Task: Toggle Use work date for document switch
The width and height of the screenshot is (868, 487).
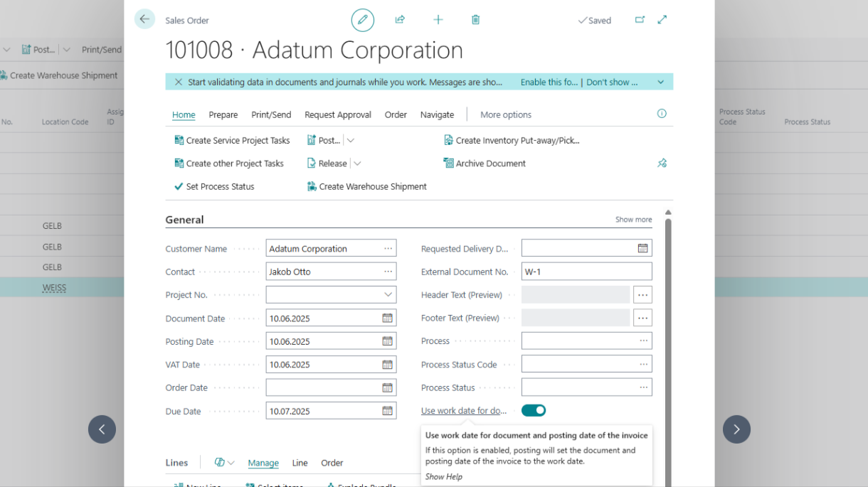Action: tap(534, 410)
